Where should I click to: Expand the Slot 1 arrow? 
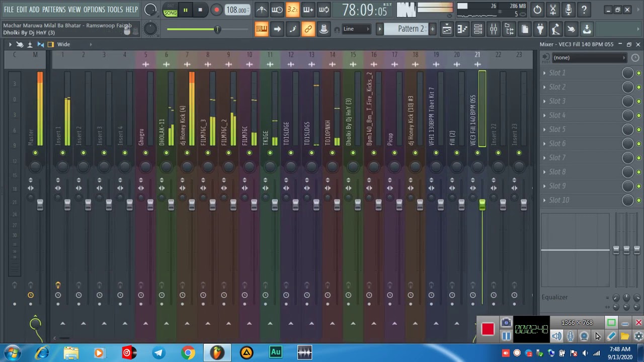pyautogui.click(x=544, y=73)
